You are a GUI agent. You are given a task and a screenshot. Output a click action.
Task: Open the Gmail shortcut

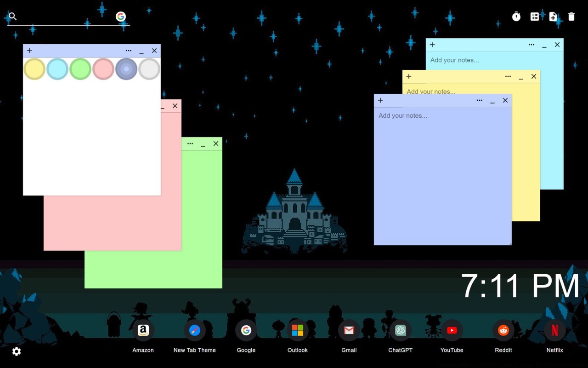pos(349,330)
